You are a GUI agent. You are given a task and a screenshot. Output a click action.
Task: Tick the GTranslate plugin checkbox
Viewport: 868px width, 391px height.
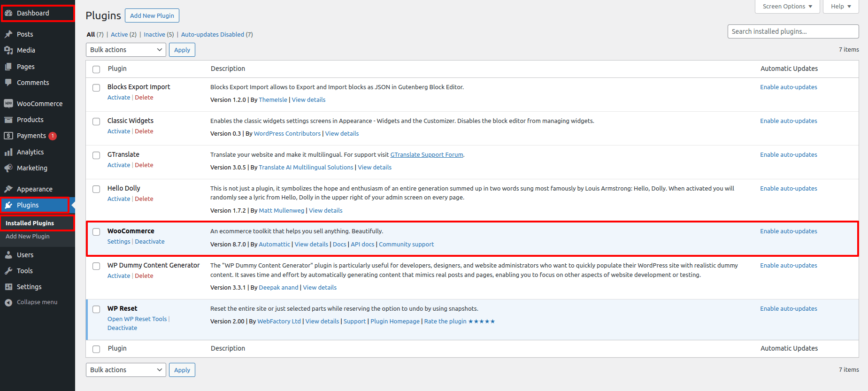coord(96,155)
